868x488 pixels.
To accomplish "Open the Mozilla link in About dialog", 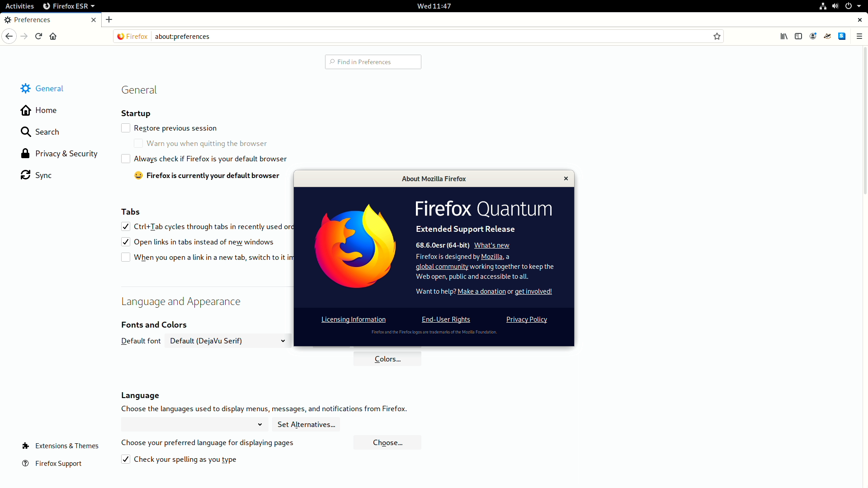I will tap(492, 257).
